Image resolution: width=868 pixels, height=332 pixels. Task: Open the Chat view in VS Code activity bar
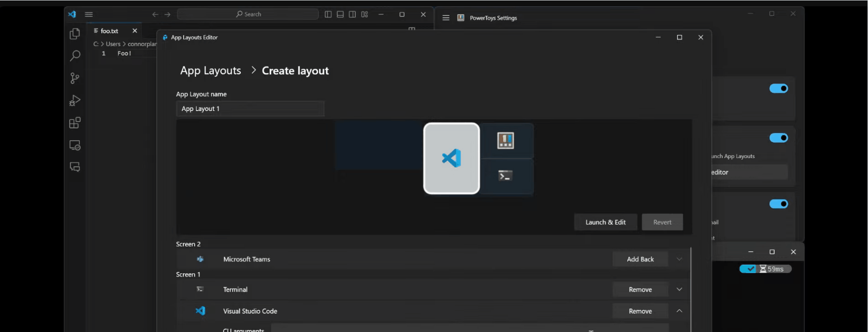click(x=75, y=167)
